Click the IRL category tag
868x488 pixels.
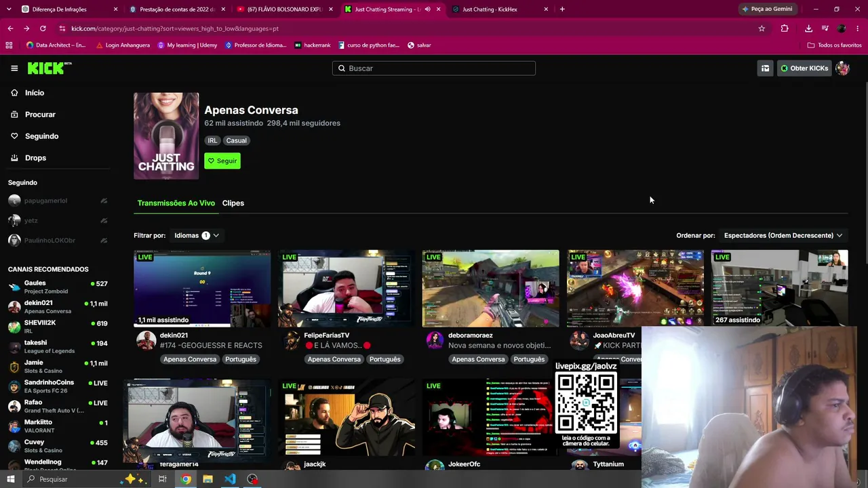212,140
